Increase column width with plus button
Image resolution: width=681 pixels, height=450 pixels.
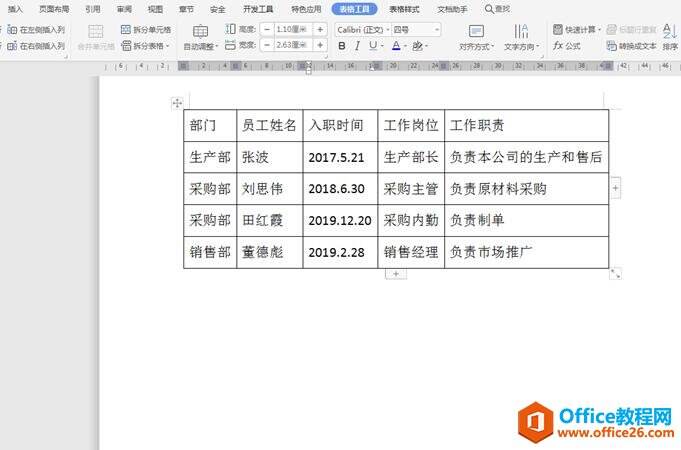(x=320, y=45)
